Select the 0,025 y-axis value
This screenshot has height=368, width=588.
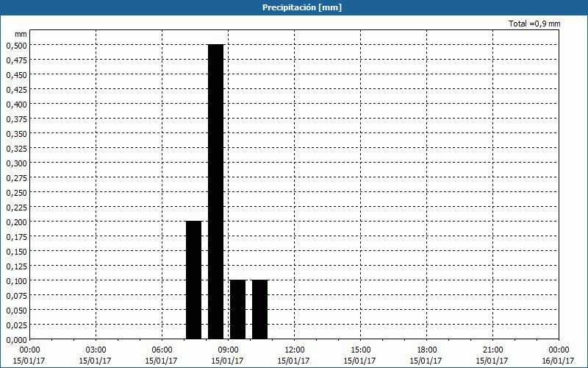(x=16, y=325)
